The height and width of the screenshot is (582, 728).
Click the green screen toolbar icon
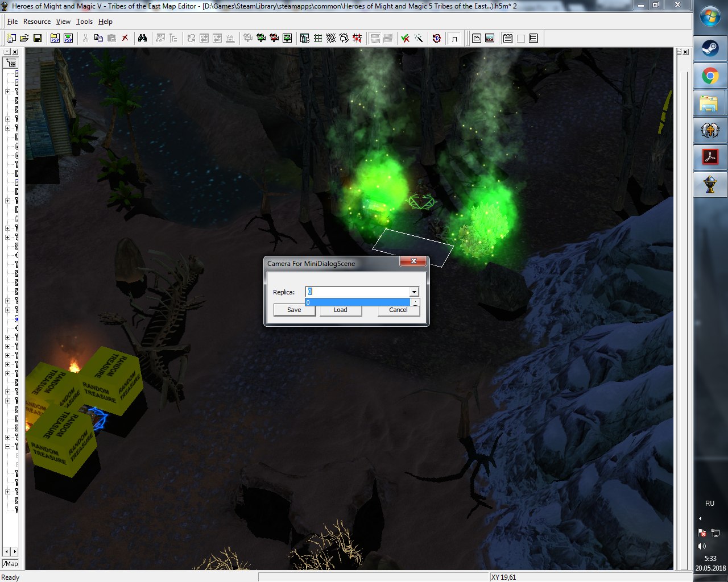click(x=287, y=38)
